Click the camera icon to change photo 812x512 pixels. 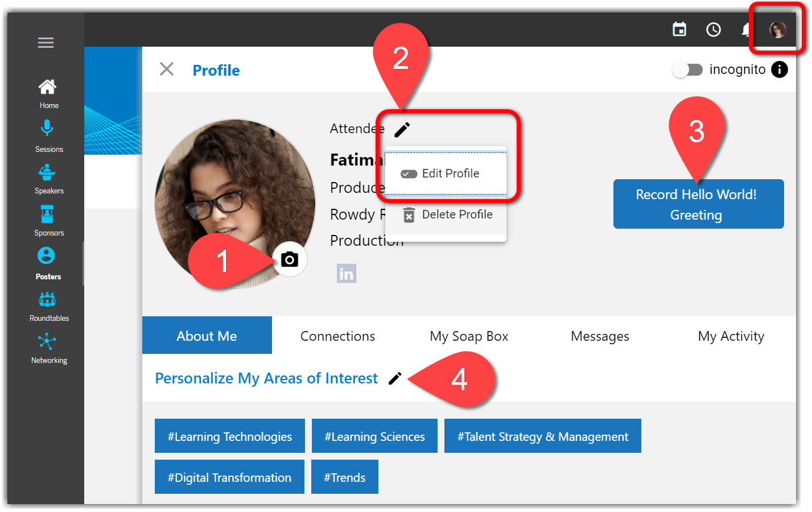click(290, 259)
